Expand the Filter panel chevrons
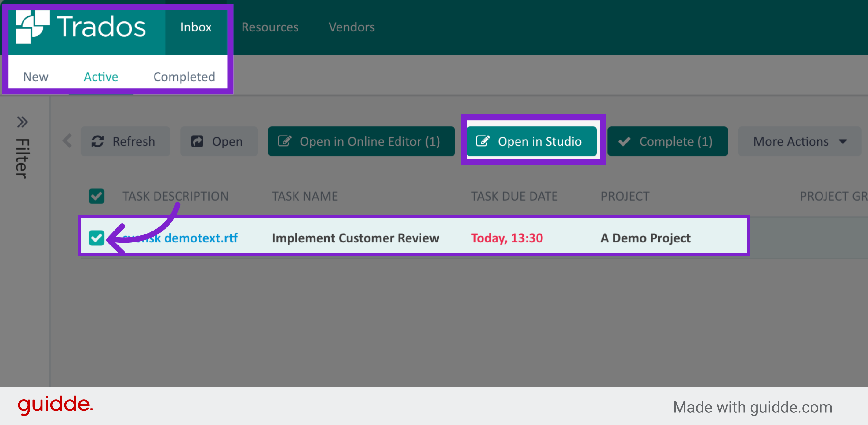Screen dimensions: 868x425 tap(22, 122)
